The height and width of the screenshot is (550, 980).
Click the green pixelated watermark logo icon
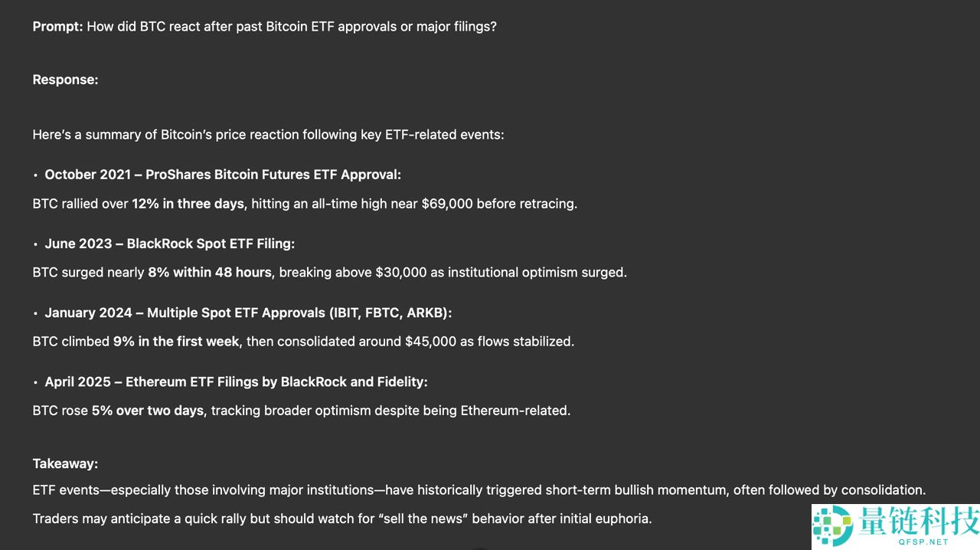tap(832, 528)
